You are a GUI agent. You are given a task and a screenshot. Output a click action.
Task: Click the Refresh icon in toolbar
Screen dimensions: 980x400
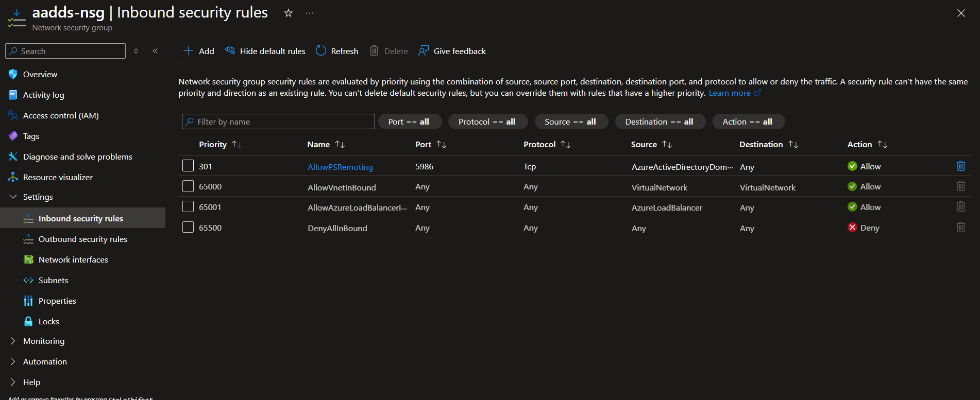pyautogui.click(x=321, y=51)
